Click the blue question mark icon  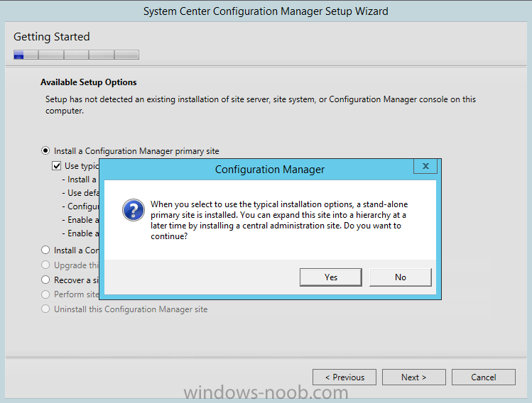[x=134, y=210]
